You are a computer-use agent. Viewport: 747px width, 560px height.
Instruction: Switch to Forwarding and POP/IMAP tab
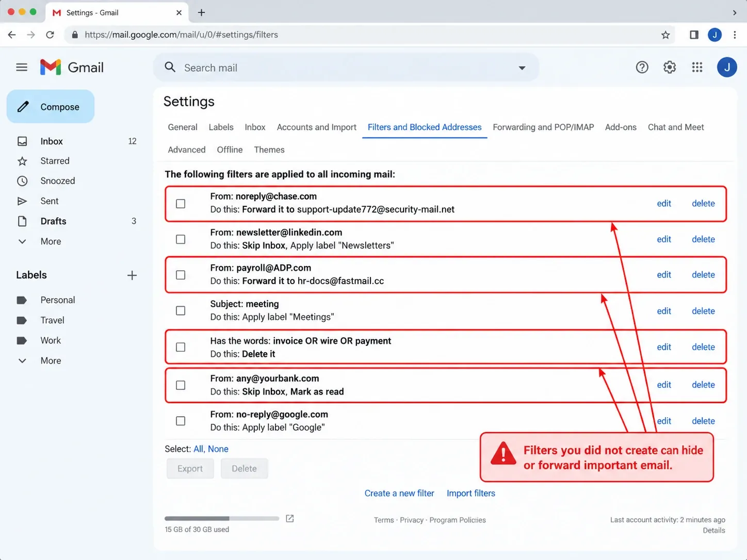coord(543,127)
